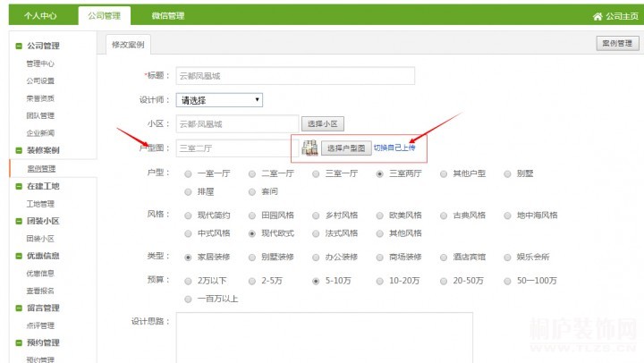The image size is (644, 363).
Task: Choose 地中海风格 style radio button
Action: [509, 215]
